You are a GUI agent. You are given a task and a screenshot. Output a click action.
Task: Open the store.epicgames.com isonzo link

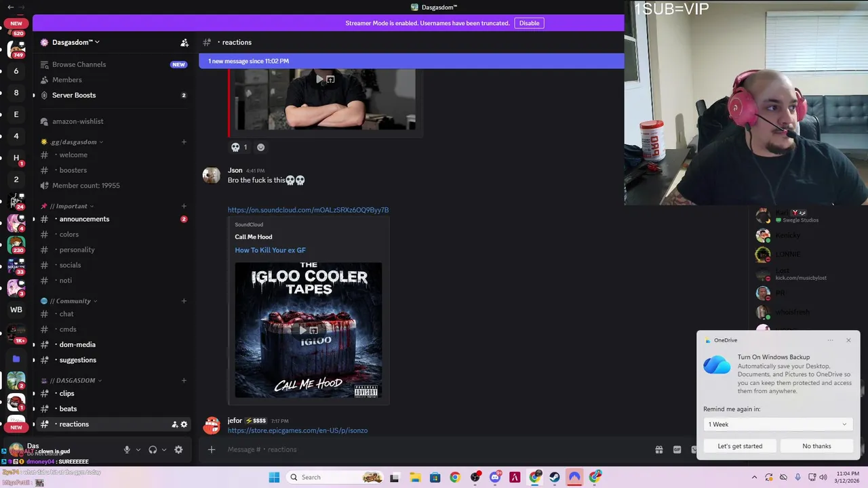pos(298,430)
